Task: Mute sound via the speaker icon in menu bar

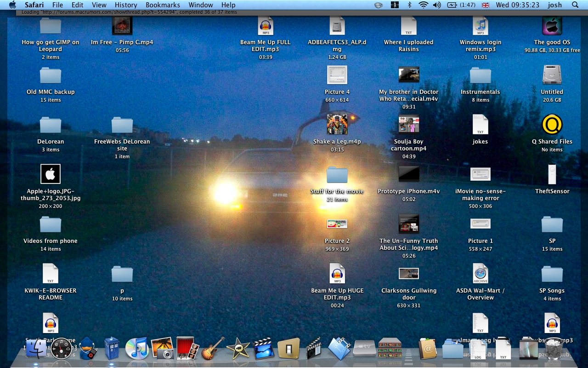Action: [x=436, y=5]
